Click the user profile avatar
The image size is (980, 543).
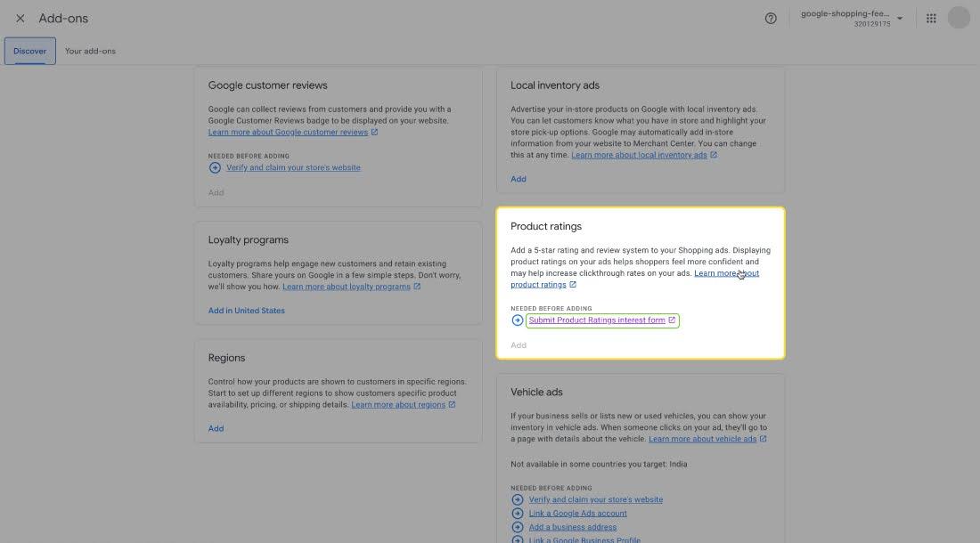pyautogui.click(x=959, y=18)
